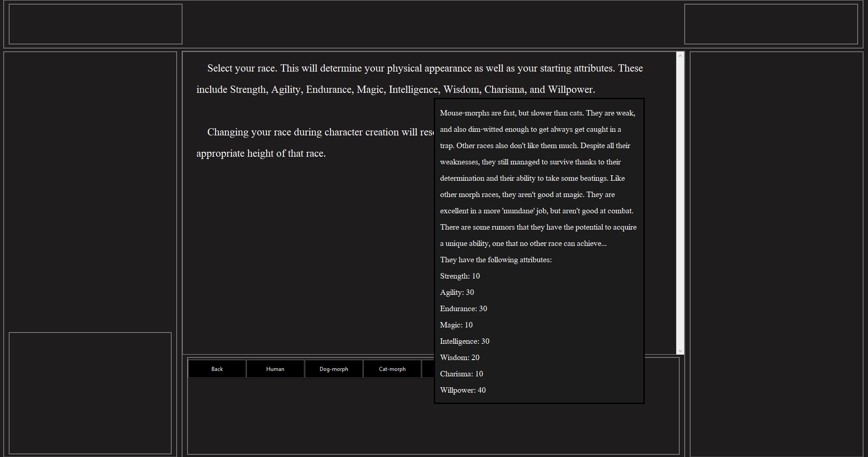Click the scrollbar up arrow

tap(680, 56)
